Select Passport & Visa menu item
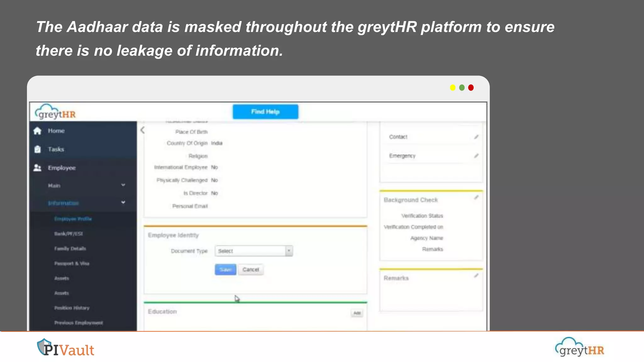The width and height of the screenshot is (644, 362). [72, 263]
